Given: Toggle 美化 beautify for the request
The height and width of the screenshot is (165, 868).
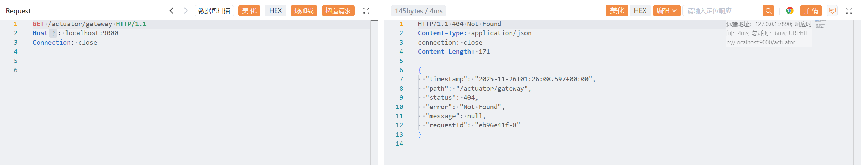Looking at the screenshot, I should click(x=249, y=11).
